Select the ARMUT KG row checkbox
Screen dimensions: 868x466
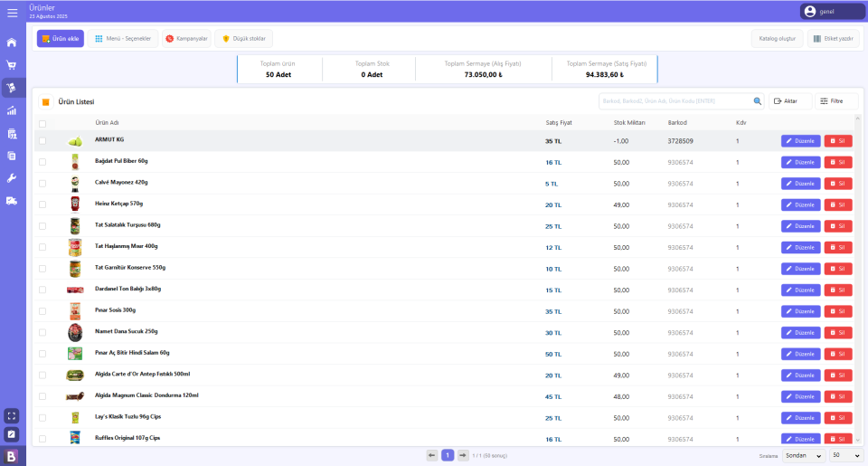[42, 140]
